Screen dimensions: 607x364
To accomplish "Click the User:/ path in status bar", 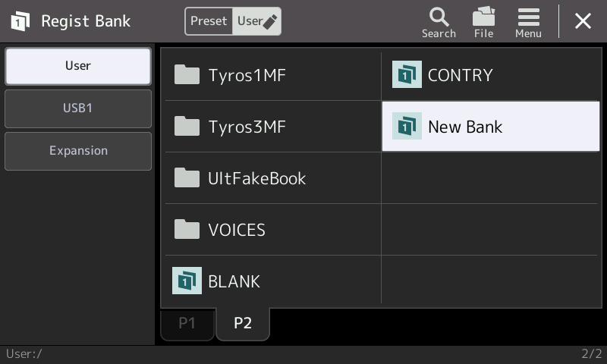I will (24, 354).
